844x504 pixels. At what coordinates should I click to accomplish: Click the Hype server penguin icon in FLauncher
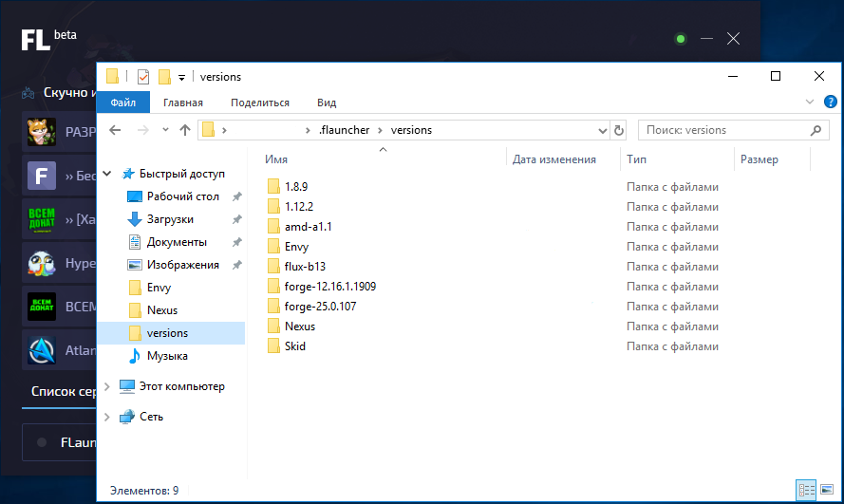coord(42,263)
